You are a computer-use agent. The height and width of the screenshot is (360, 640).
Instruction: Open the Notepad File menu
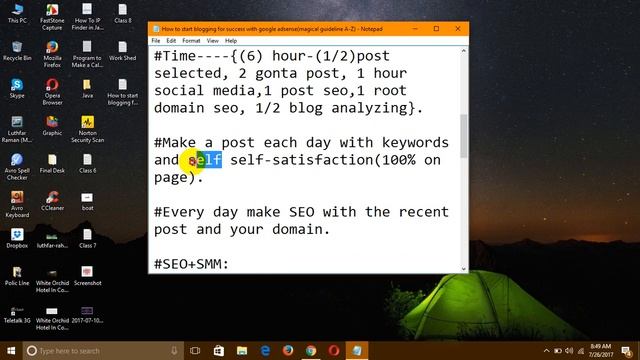pyautogui.click(x=156, y=41)
